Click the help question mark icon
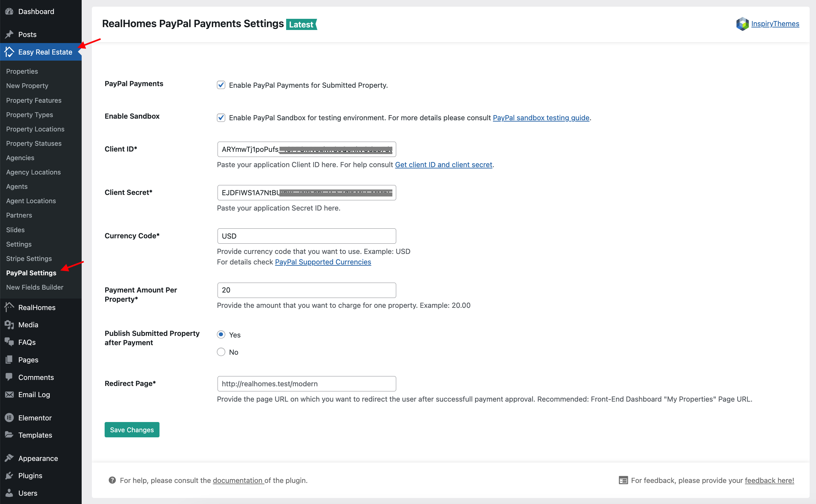816x504 pixels. click(x=112, y=480)
